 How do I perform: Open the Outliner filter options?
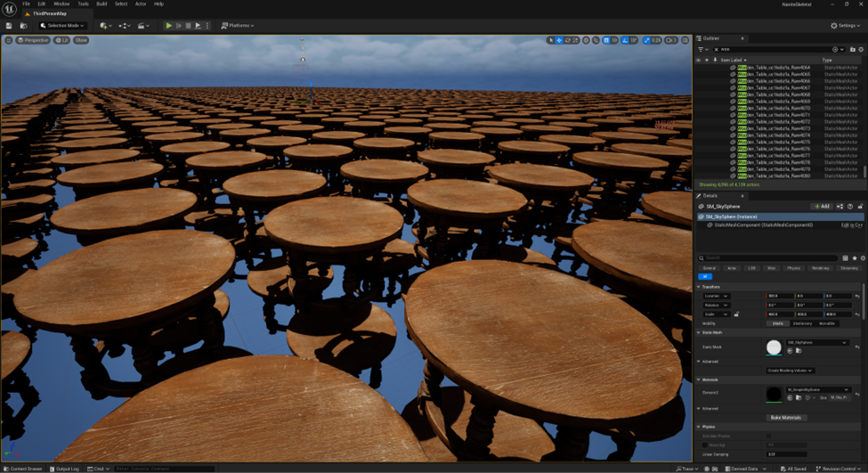[702, 49]
